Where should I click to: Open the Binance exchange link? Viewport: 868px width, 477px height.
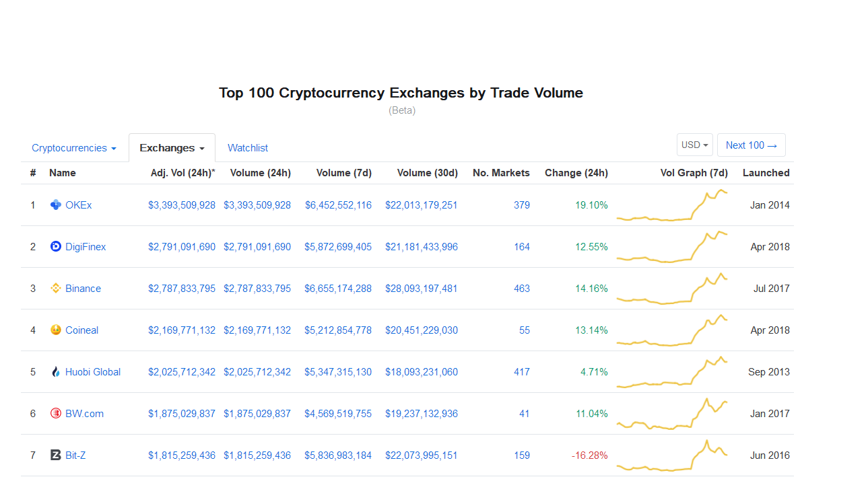83,289
